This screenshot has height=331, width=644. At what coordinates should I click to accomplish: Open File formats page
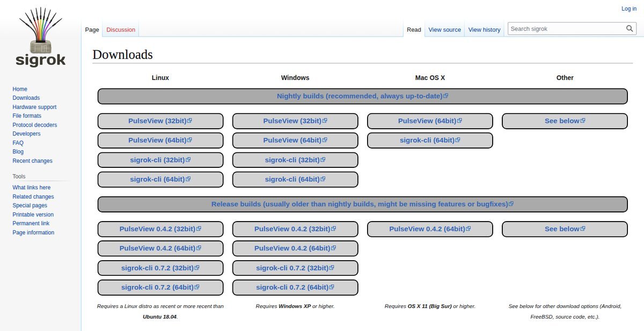point(27,116)
